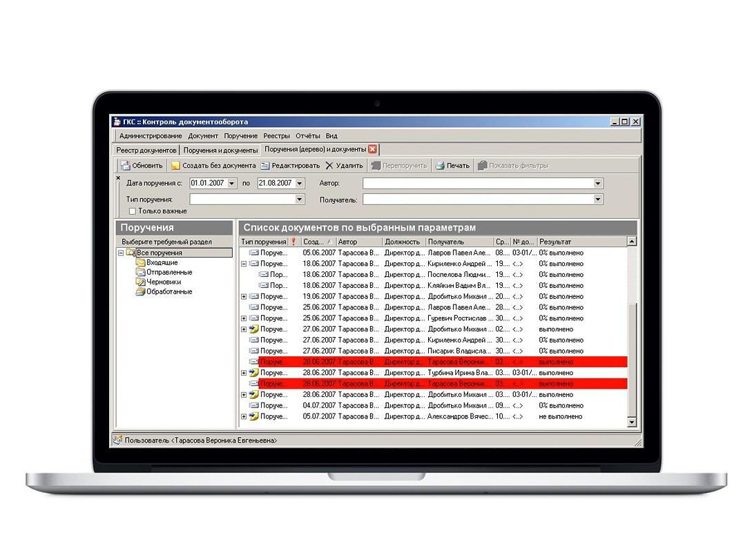
Task: Open the Автор combo box dropdown
Action: [x=597, y=183]
